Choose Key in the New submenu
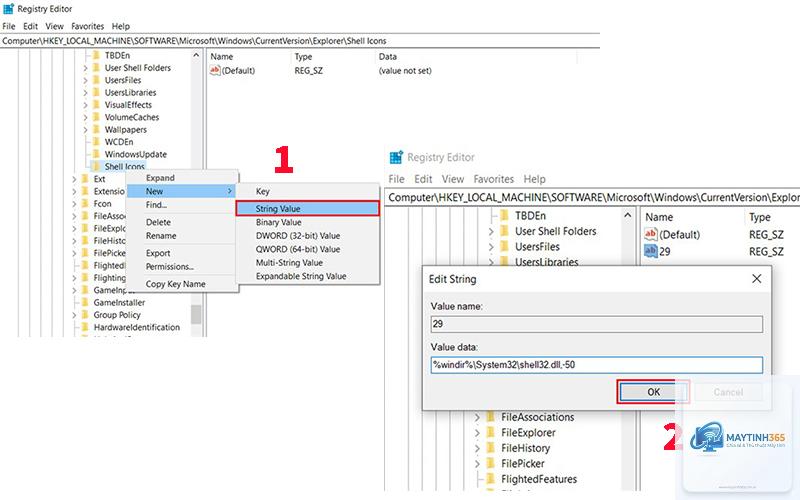Viewport: 800px width, 500px height. 308,191
